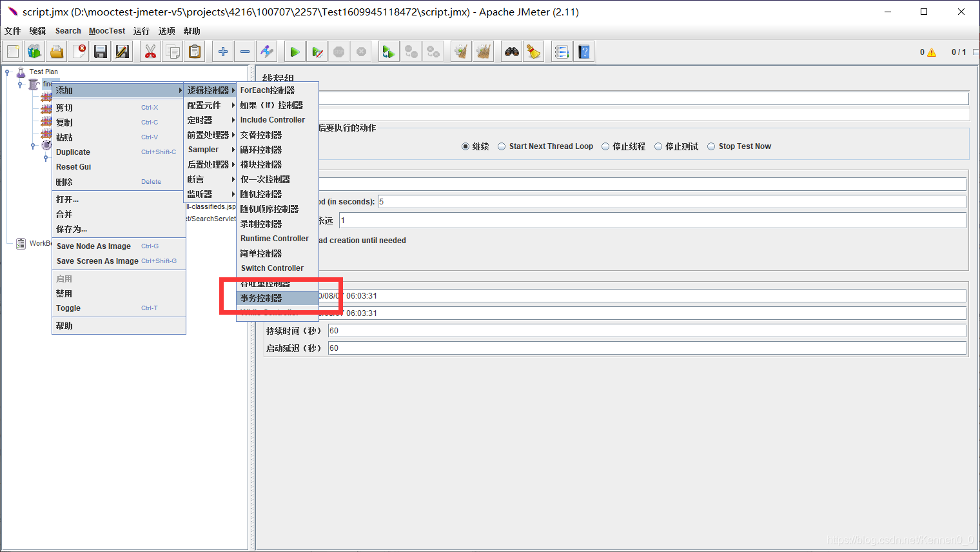Open the MoocTest menu
Viewport: 980px width, 552px height.
[x=107, y=31]
